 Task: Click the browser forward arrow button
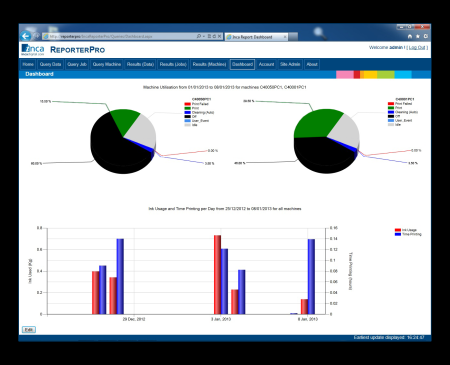point(36,36)
